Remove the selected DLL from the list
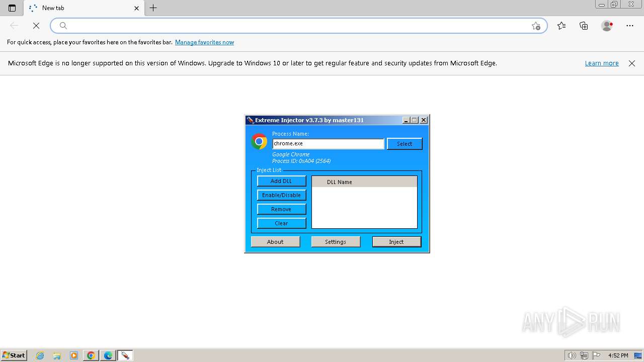Screen dimensions: 644x362 pos(281,209)
